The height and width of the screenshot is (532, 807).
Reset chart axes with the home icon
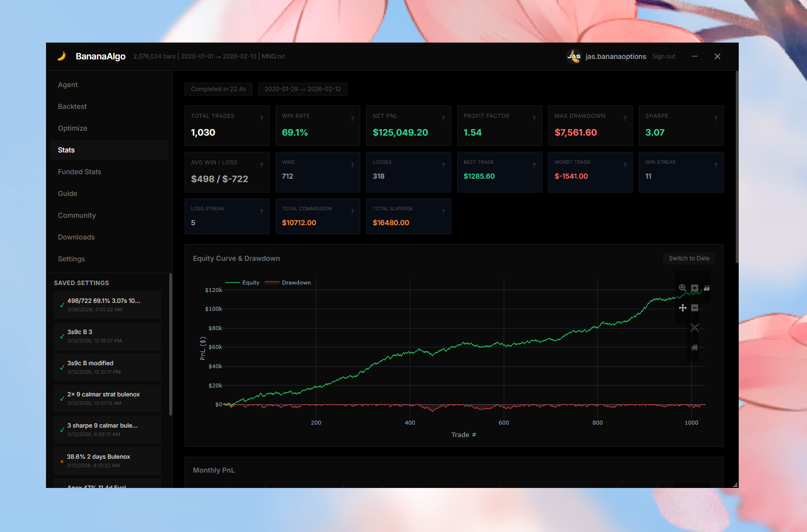(695, 347)
